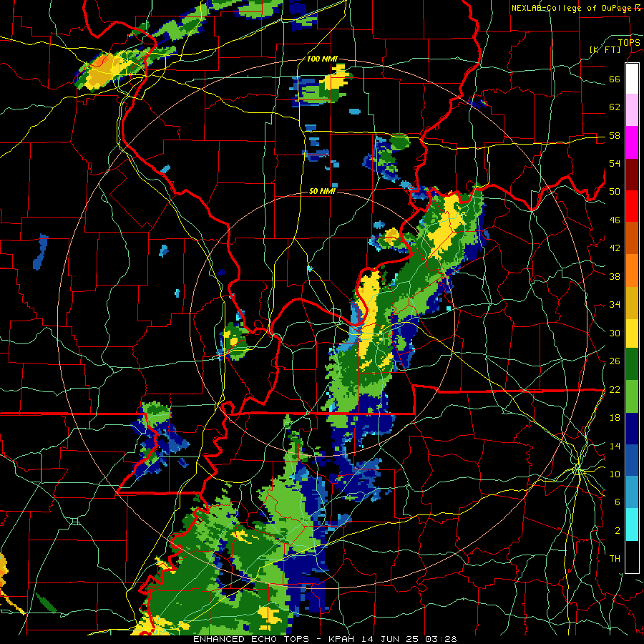Click the legend value '18'

coord(615,418)
